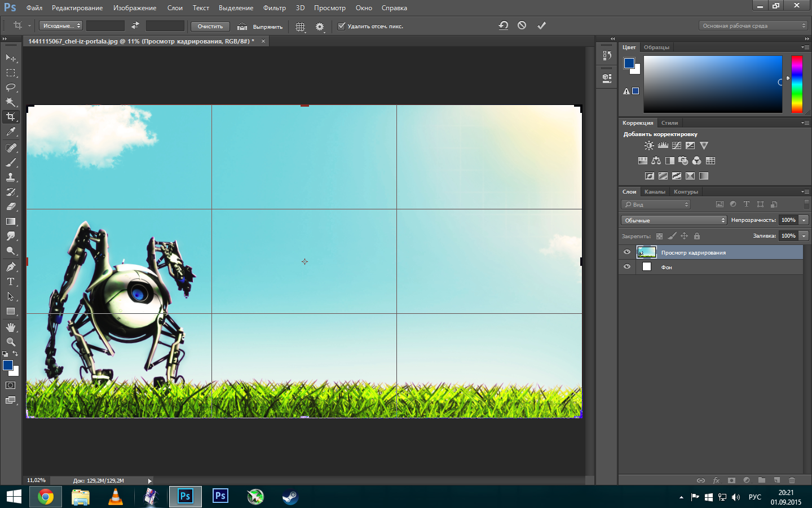Viewport: 812px width, 508px height.
Task: Toggle Quick Mask mode
Action: tap(11, 386)
